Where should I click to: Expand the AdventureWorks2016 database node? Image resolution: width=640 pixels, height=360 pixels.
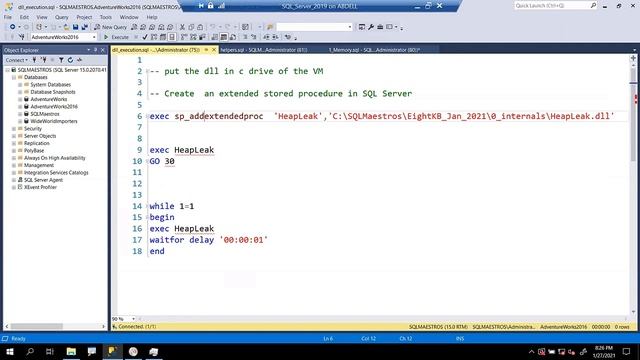(20, 107)
